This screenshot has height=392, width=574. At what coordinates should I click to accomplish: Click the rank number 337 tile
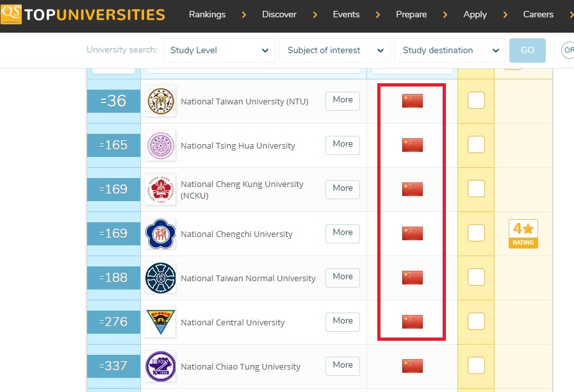113,366
